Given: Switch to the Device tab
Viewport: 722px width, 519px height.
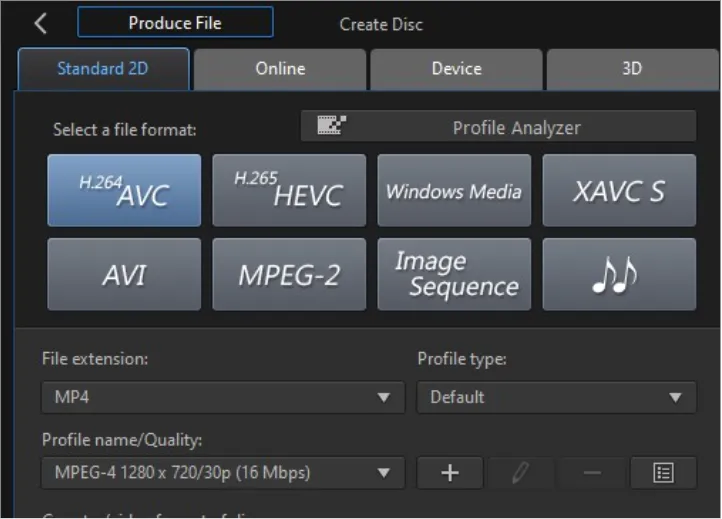Looking at the screenshot, I should (456, 69).
